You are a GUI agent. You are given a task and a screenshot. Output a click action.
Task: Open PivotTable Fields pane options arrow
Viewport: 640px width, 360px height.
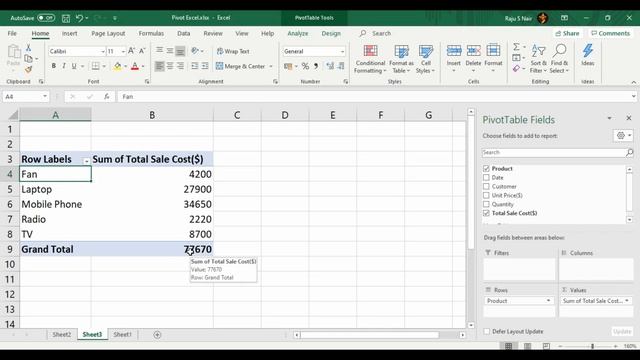(609, 118)
